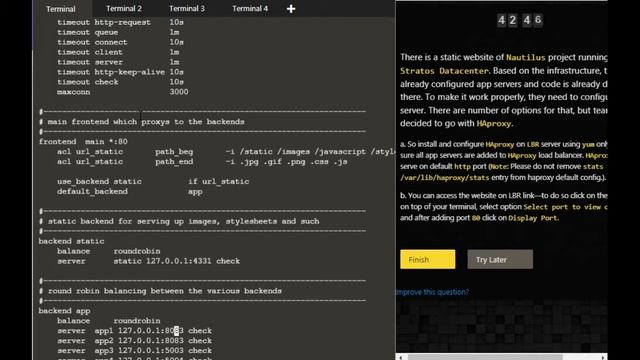640x360 pixels.
Task: Click the scrollbar left arrow in task panel
Action: (x=400, y=357)
